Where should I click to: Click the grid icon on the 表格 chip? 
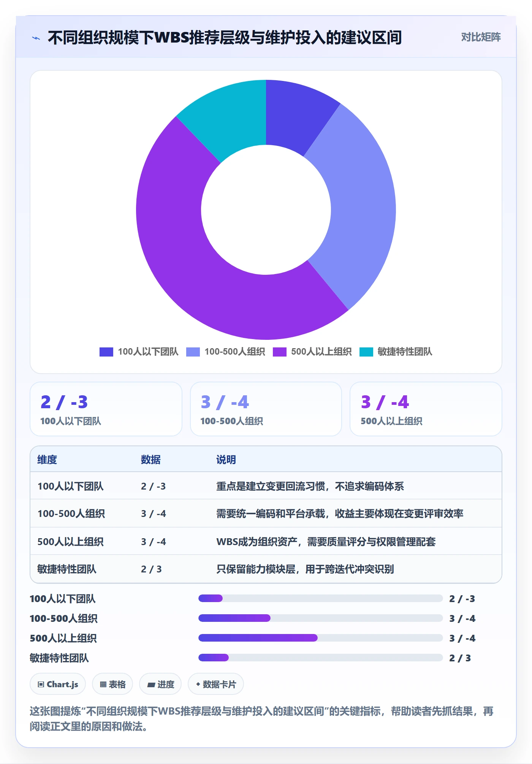pos(103,685)
